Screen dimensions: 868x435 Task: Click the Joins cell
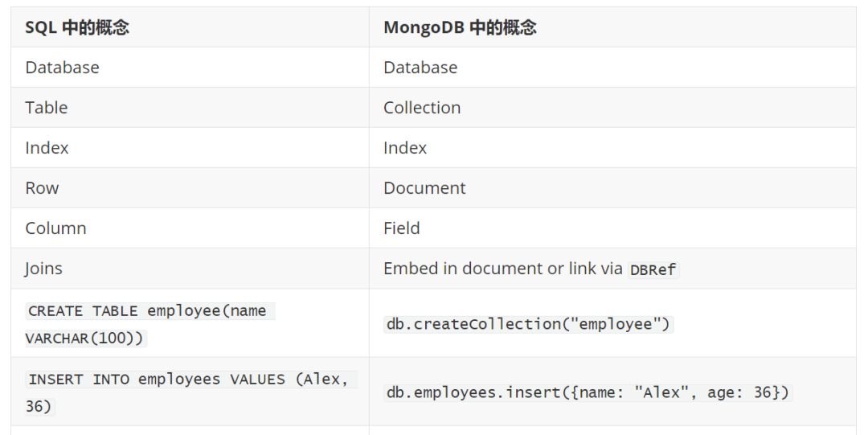click(43, 269)
